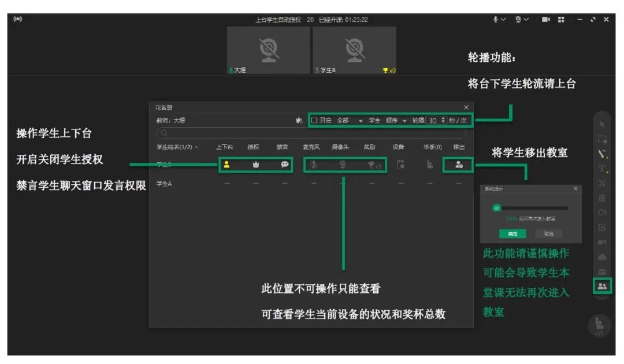Sort by 学生姓名 column header
Image resolution: width=624 pixels, height=364 pixels.
[176, 147]
